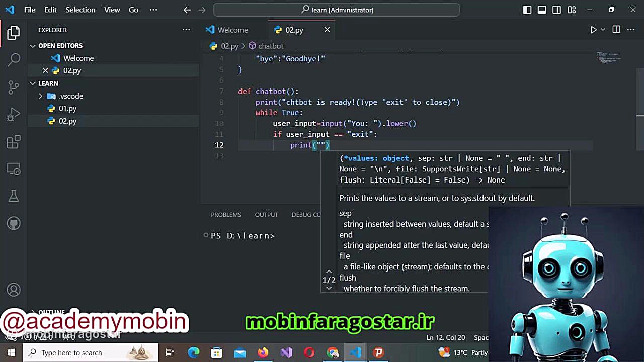Viewport: 644px width, 362px height.
Task: Open Explorer Views and More Actions ellipsis
Action: (186, 30)
